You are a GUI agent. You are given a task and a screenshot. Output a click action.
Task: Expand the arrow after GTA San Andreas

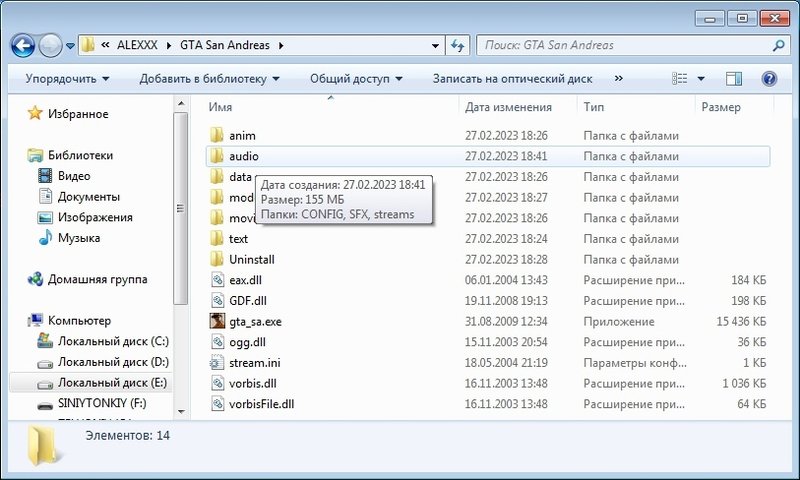tap(281, 45)
